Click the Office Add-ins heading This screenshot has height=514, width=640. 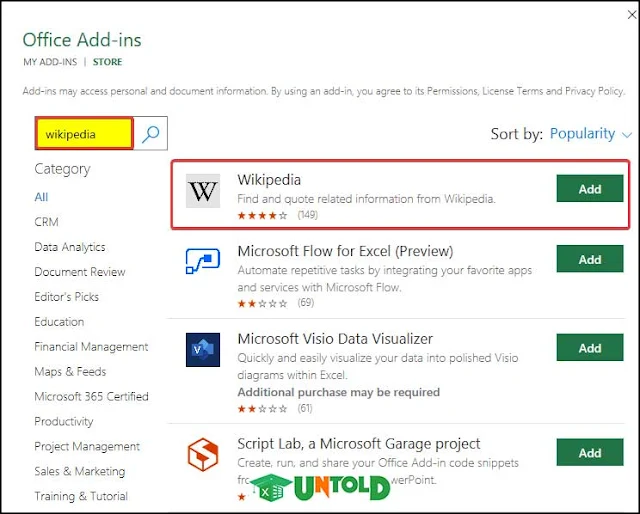pyautogui.click(x=82, y=40)
